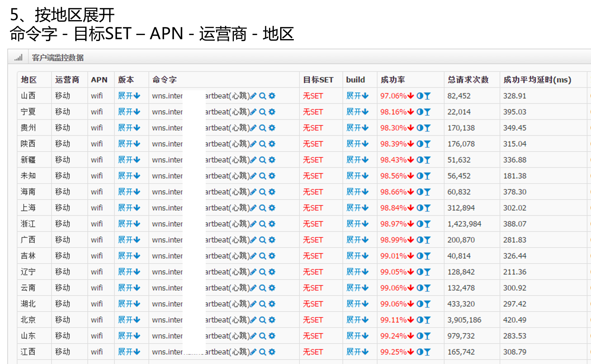Viewport: 591px width, 364px height.
Task: Click the pencil edit icon in the 吉林 row
Action: pos(253,256)
